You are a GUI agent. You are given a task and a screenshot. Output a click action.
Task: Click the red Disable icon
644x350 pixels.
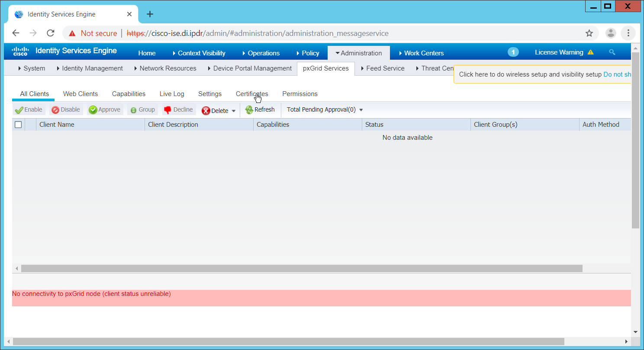(x=55, y=110)
